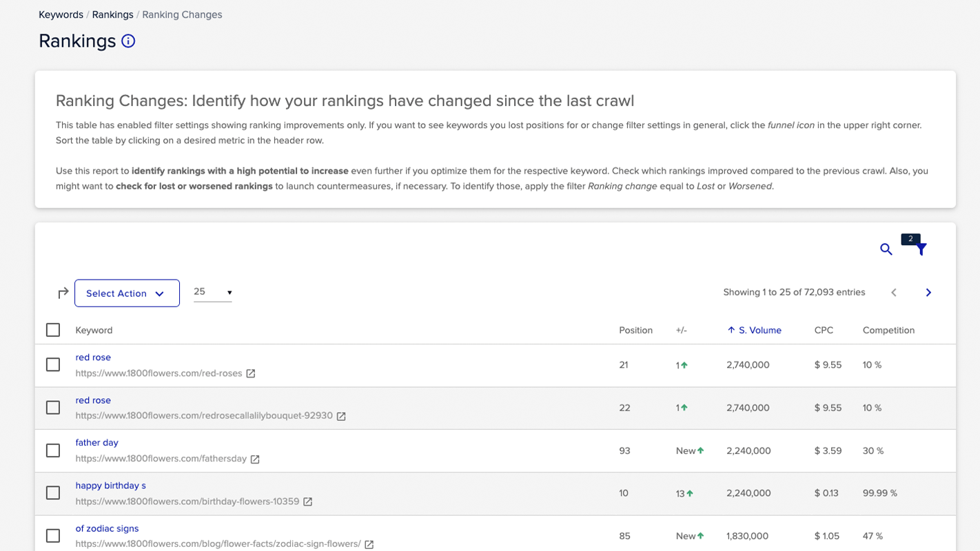980x551 pixels.
Task: Go to next page with the right chevron
Action: point(928,292)
